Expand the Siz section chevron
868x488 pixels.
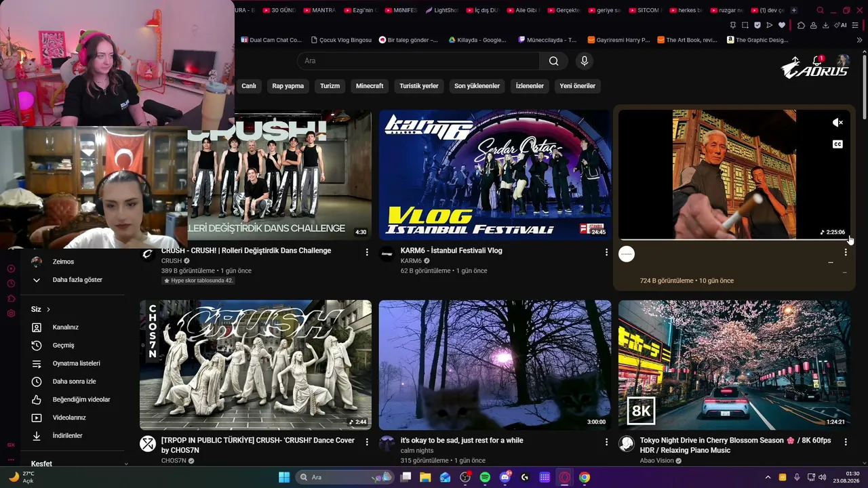(x=48, y=310)
